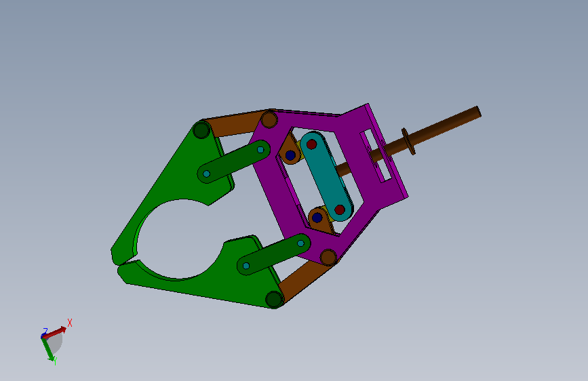The image size is (588, 381).
Task: Select the upper dark green link bar
Action: [x=233, y=161]
